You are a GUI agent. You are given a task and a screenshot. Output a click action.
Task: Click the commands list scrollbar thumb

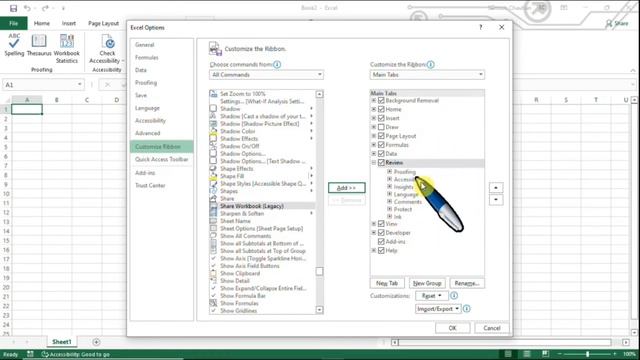(320, 271)
